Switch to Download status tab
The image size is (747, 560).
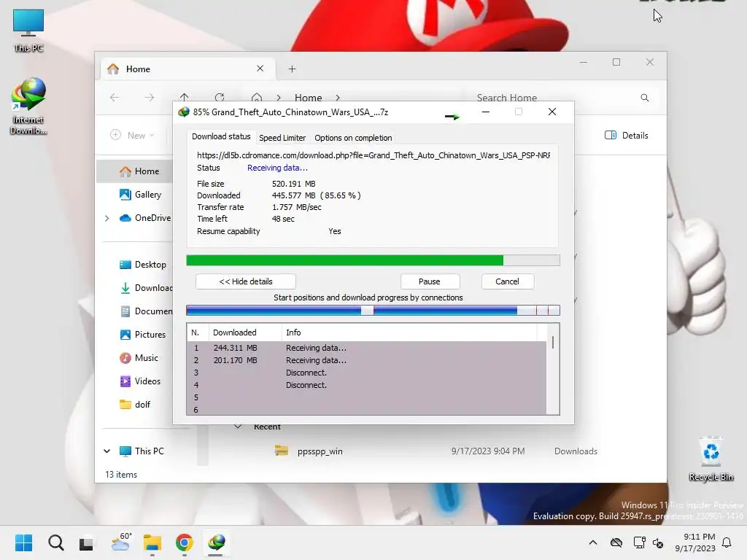[x=221, y=136]
